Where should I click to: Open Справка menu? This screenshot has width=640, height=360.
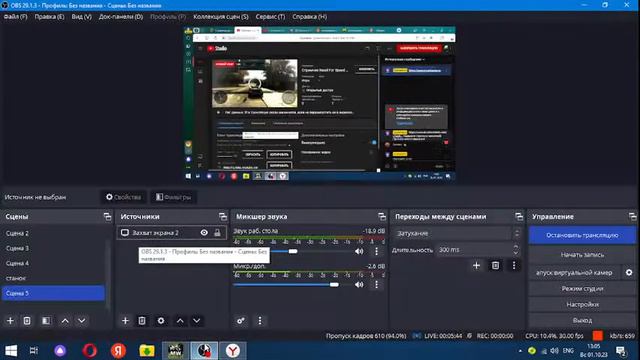tap(309, 17)
